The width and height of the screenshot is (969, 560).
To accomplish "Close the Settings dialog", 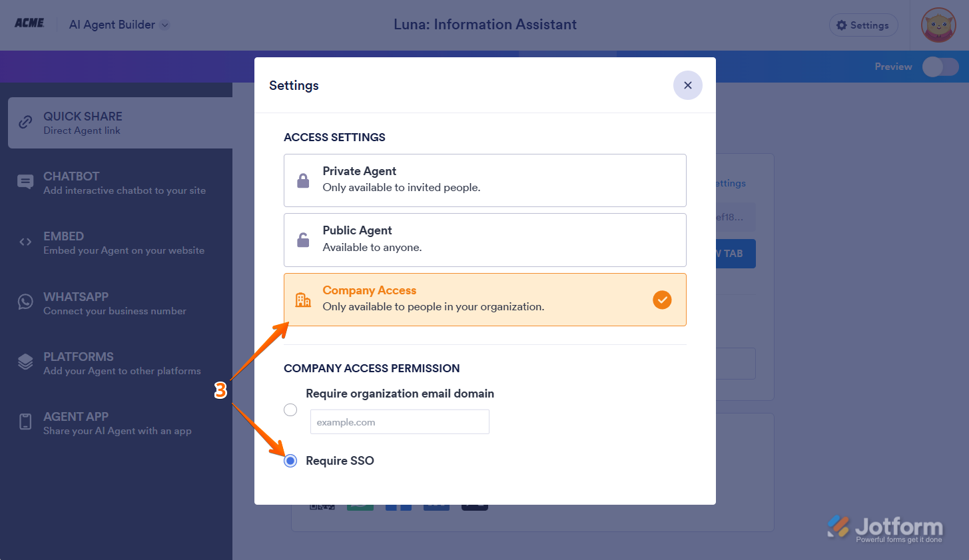I will click(x=687, y=85).
